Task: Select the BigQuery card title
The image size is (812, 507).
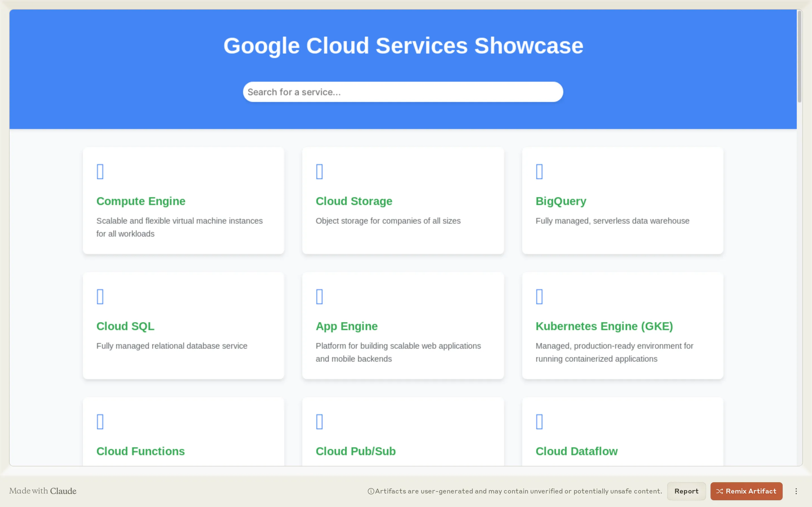Action: 560,201
